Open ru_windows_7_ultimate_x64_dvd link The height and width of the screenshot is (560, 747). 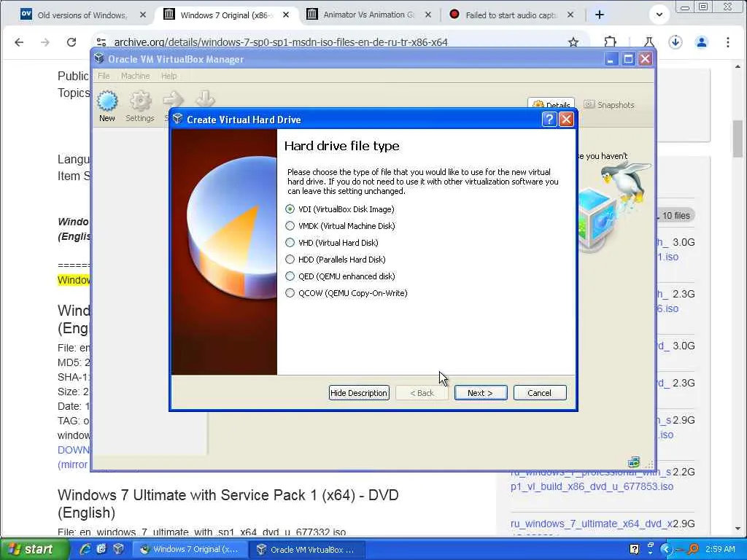591,524
